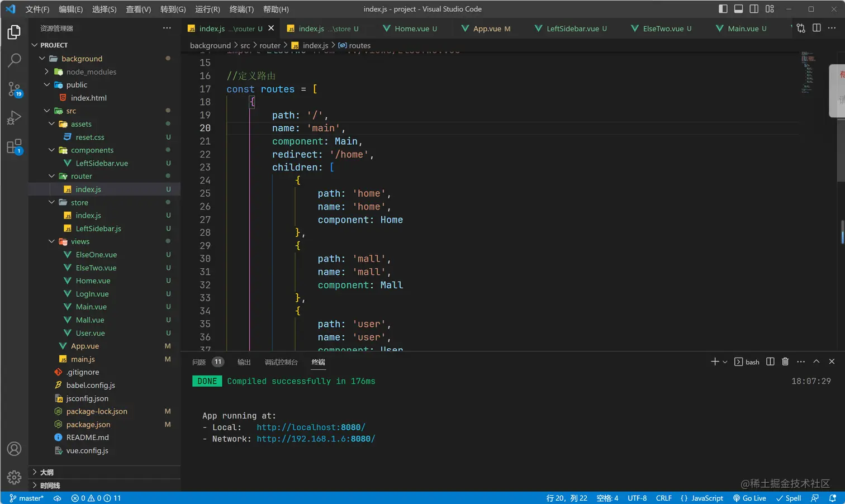Open the Source Control view

coord(14,89)
